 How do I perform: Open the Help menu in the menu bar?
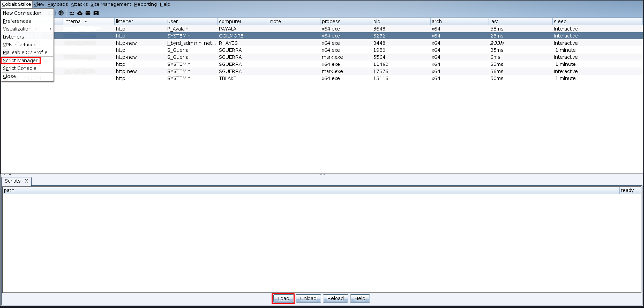coord(165,4)
